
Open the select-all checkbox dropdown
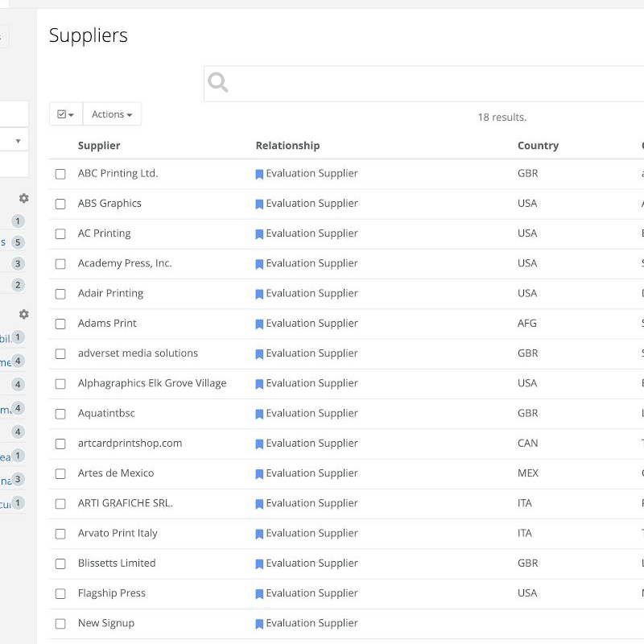point(66,114)
